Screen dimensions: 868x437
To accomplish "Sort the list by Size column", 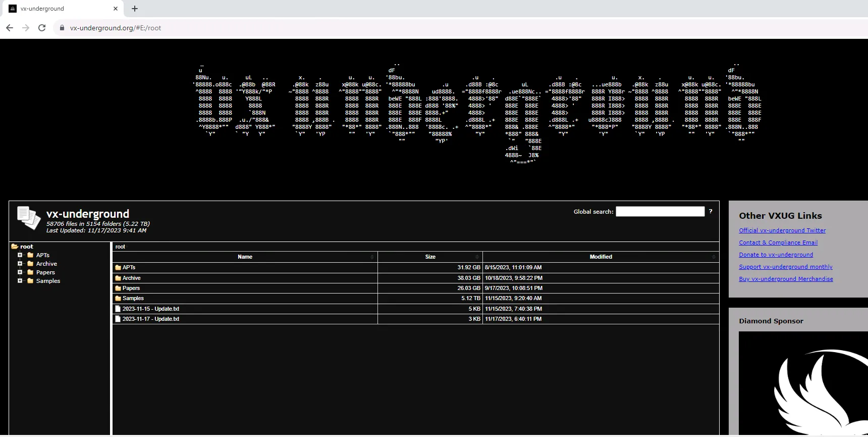I will pos(430,257).
